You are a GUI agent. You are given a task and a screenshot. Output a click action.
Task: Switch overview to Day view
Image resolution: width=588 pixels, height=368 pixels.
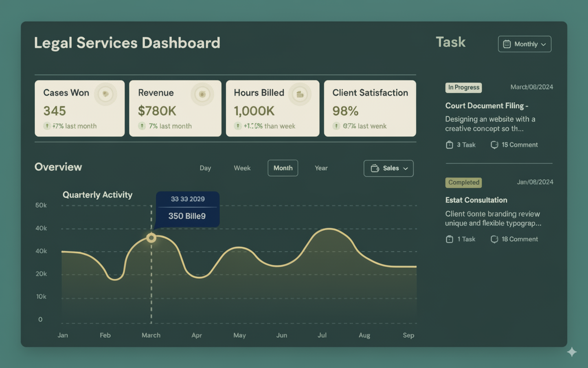click(x=205, y=168)
